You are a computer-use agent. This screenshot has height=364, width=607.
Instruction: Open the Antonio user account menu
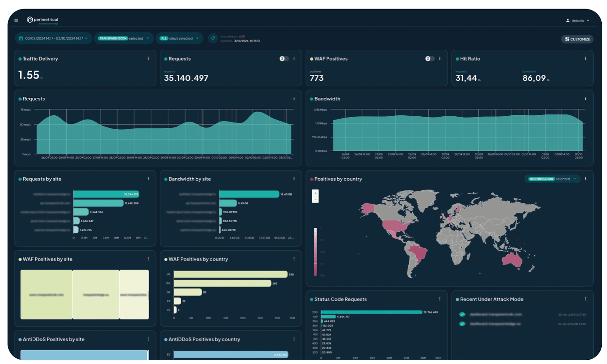pyautogui.click(x=577, y=20)
